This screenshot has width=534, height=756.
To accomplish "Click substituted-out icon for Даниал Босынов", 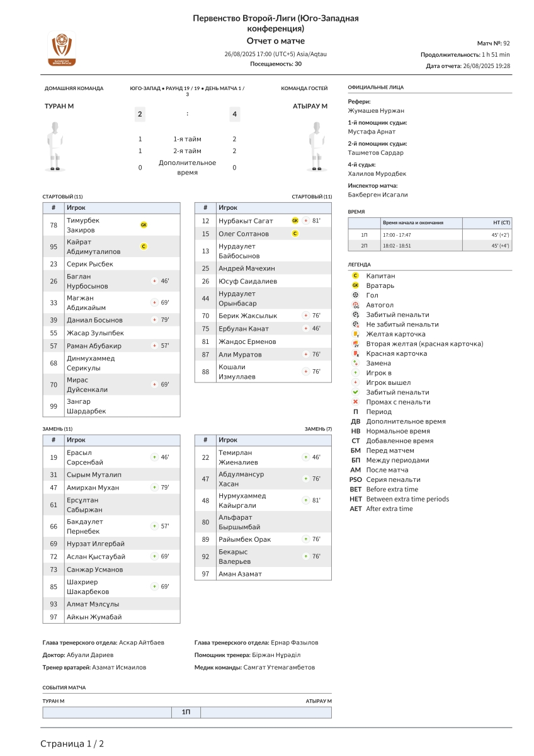I will coord(154,320).
